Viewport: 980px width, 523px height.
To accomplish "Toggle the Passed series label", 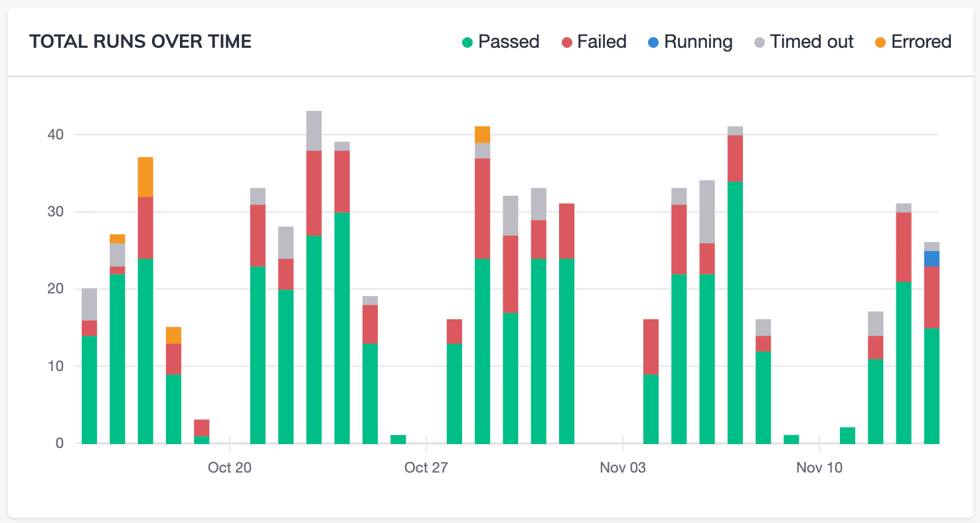I will (x=509, y=42).
